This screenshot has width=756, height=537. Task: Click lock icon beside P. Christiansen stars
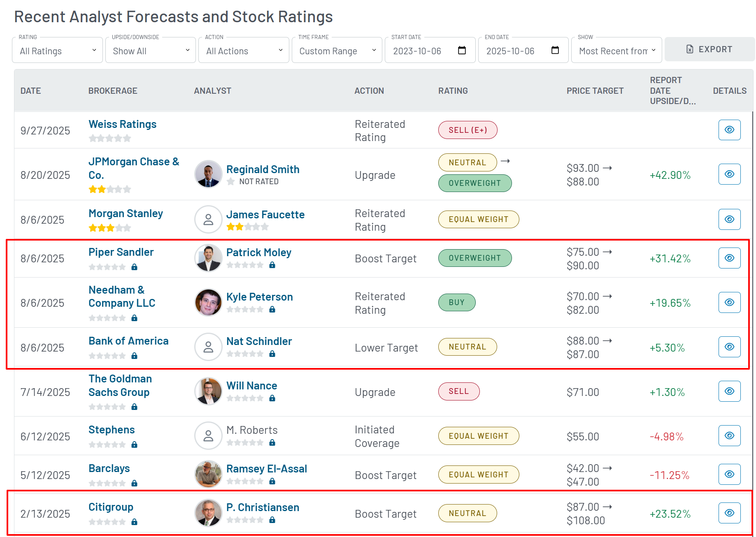click(272, 520)
